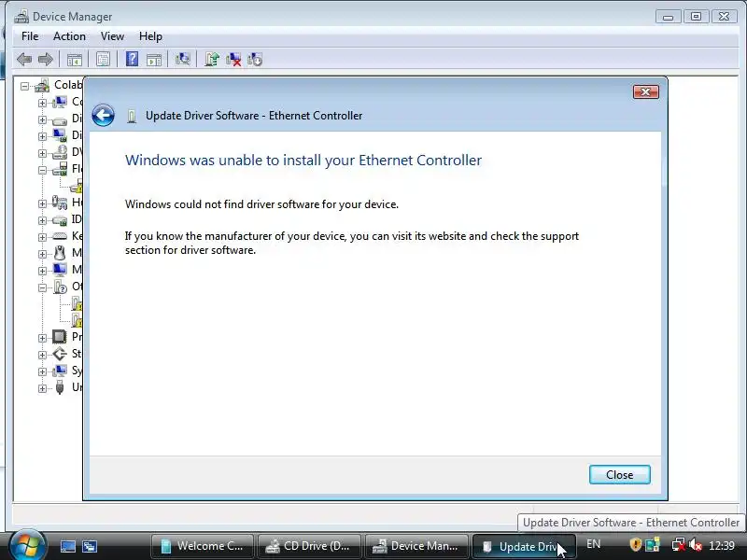Click the Other devices question-mark icon
Image resolution: width=747 pixels, height=560 pixels.
(x=60, y=287)
